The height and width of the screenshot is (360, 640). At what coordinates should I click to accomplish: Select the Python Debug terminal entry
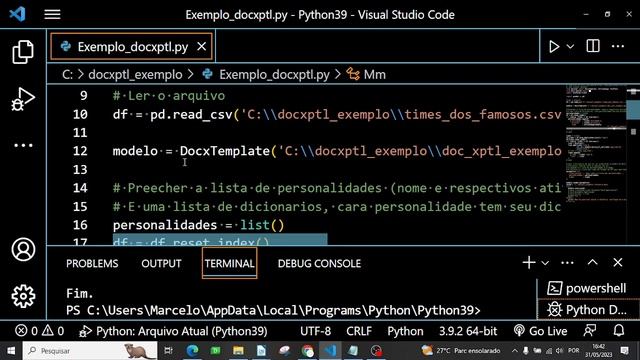[x=588, y=310]
